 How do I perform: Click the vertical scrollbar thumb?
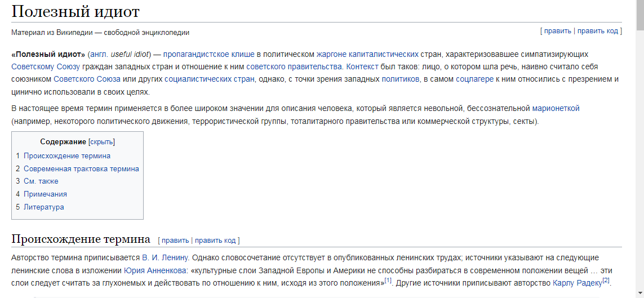tap(640, 15)
